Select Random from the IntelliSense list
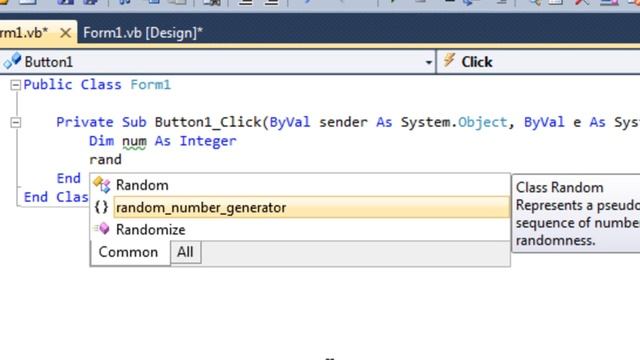Image resolution: width=640 pixels, height=360 pixels. pos(300,185)
